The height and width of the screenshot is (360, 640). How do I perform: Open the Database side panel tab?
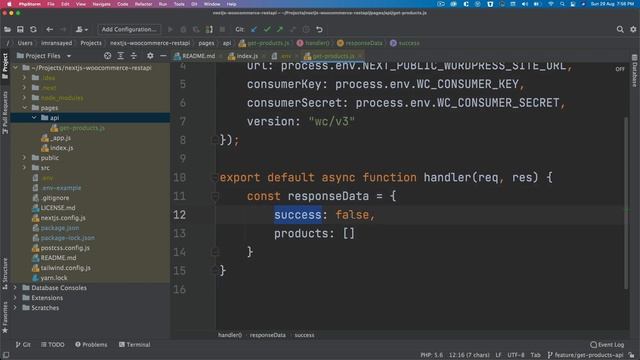(x=634, y=72)
